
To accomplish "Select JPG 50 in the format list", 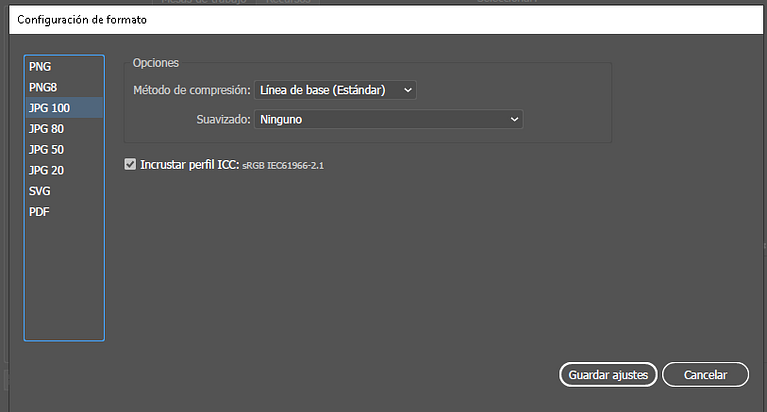I will [x=64, y=149].
